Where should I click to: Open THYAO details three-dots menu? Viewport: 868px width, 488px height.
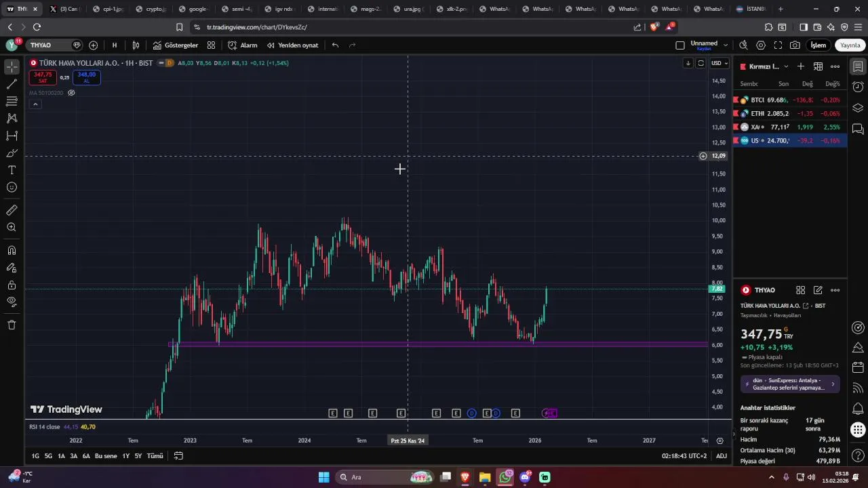pyautogui.click(x=835, y=290)
